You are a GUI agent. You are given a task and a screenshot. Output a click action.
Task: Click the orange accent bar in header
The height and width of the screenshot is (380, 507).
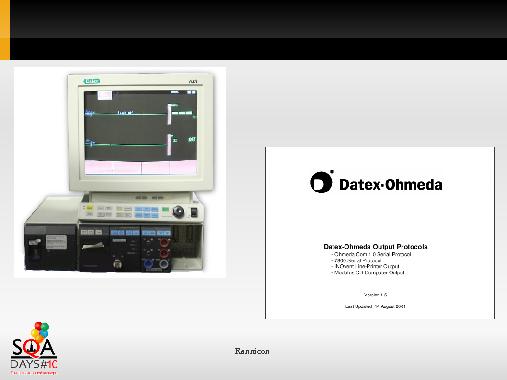(5, 30)
